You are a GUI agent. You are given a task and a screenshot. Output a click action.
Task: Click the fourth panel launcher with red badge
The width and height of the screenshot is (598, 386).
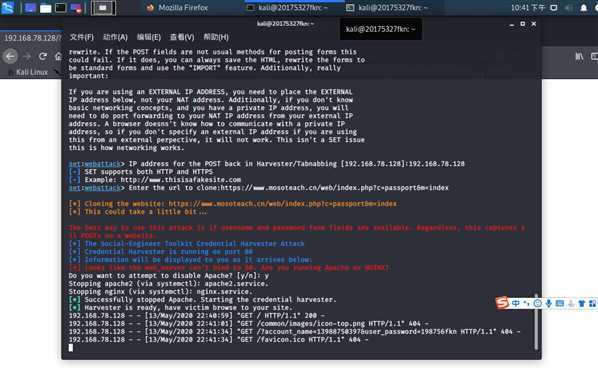(76, 8)
